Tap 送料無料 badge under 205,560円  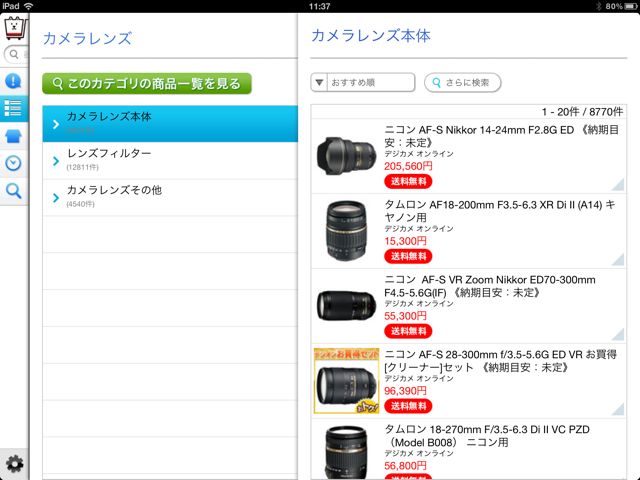coord(408,181)
